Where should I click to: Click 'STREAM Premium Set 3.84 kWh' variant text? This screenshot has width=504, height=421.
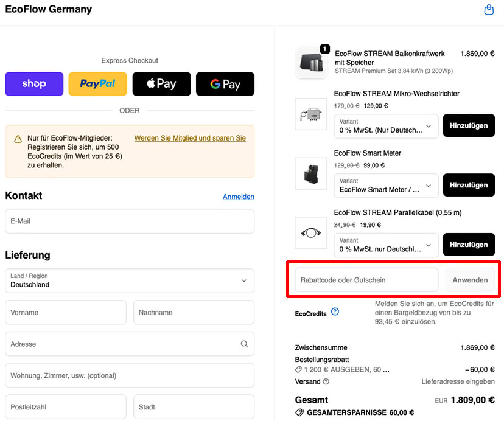point(394,71)
